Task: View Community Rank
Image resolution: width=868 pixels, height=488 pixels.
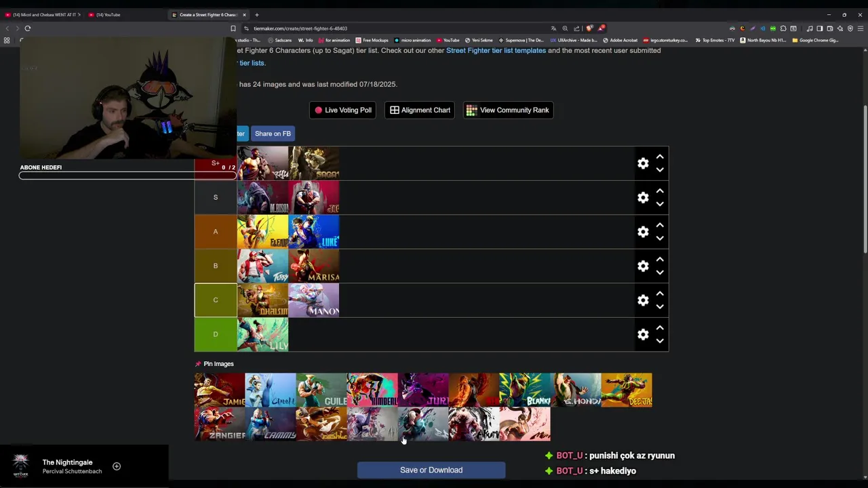Action: [x=509, y=110]
